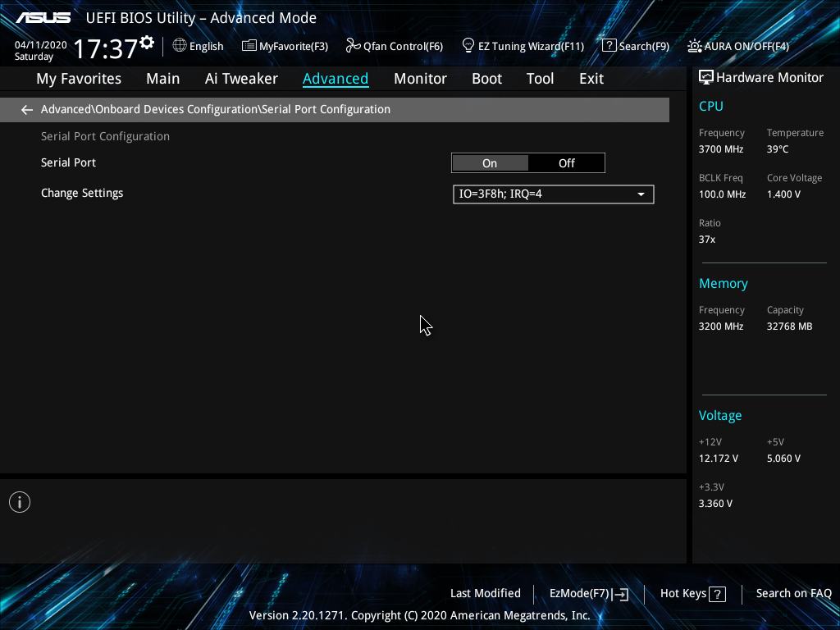The height and width of the screenshot is (630, 840).
Task: Click the AURA ON/OFF light icon
Action: [695, 46]
